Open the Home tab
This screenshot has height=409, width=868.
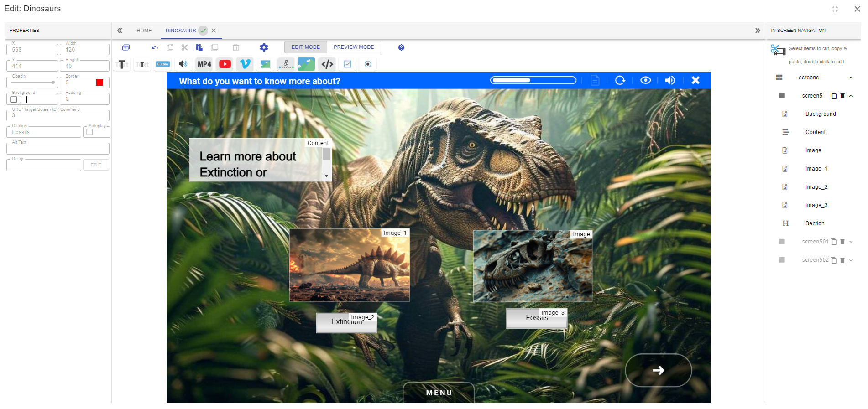coord(144,31)
